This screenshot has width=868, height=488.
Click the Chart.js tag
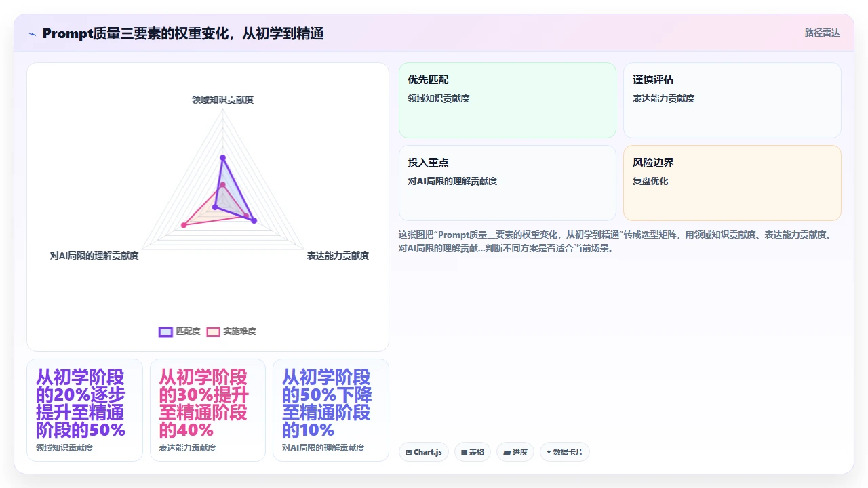(x=424, y=452)
